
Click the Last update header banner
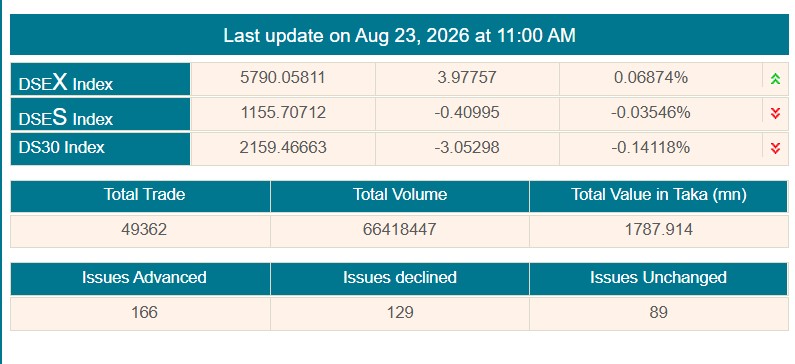click(399, 34)
